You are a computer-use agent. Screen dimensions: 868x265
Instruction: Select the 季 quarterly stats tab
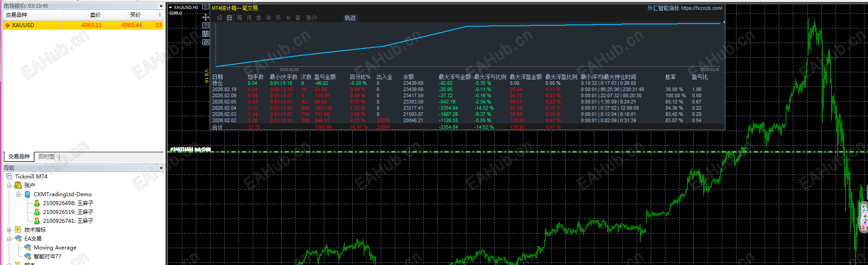[259, 18]
